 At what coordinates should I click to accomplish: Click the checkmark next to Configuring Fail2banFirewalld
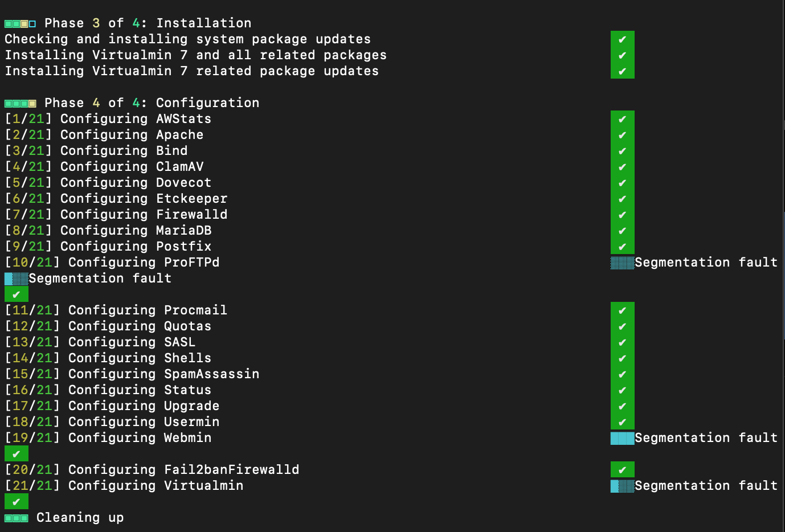coord(622,470)
